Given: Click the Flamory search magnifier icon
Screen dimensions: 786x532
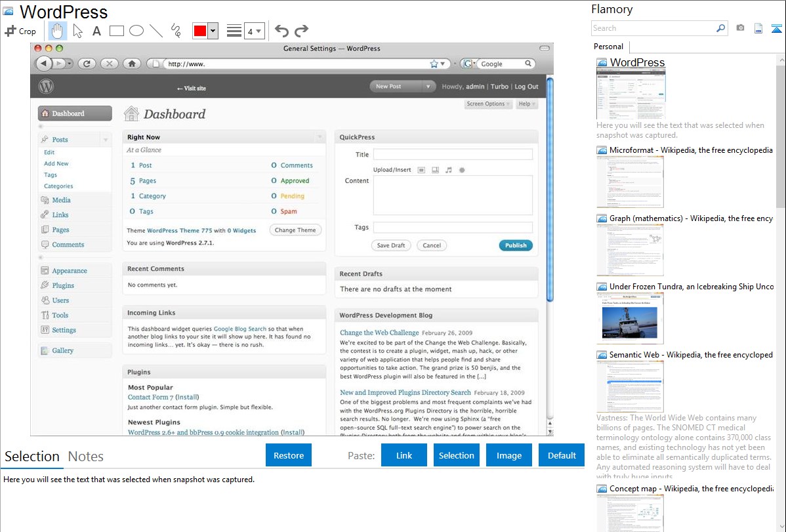Looking at the screenshot, I should (x=720, y=28).
